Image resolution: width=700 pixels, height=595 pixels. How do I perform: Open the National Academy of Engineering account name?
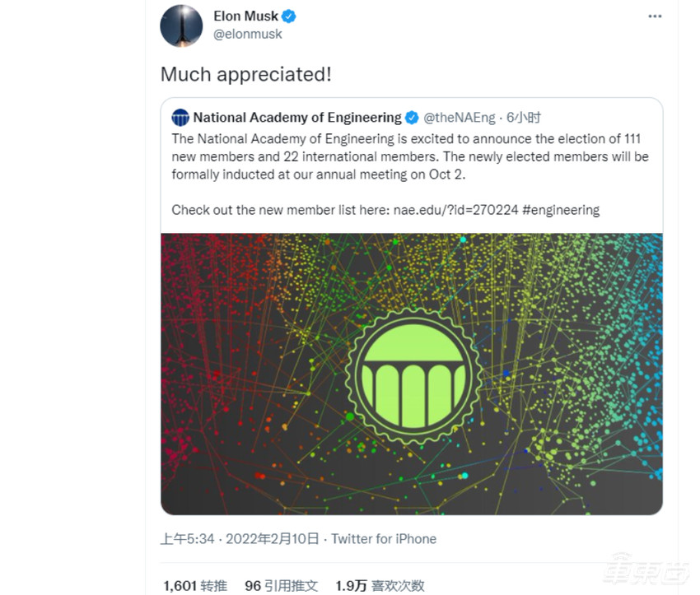point(297,118)
